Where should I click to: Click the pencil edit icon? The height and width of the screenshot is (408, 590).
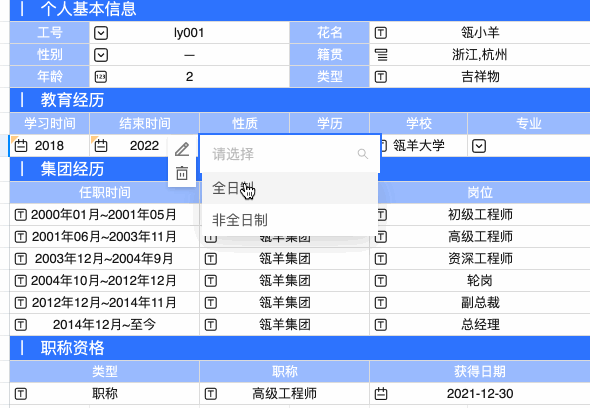pos(182,149)
